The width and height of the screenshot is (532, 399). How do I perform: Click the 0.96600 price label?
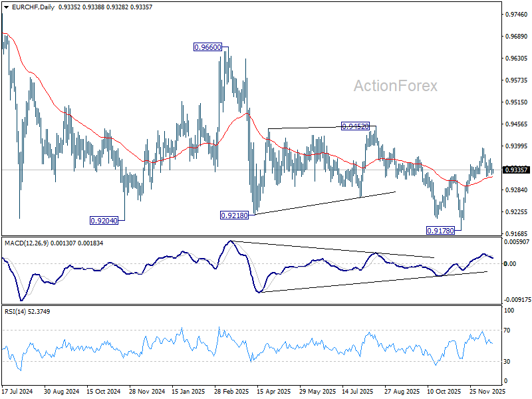tap(207, 47)
